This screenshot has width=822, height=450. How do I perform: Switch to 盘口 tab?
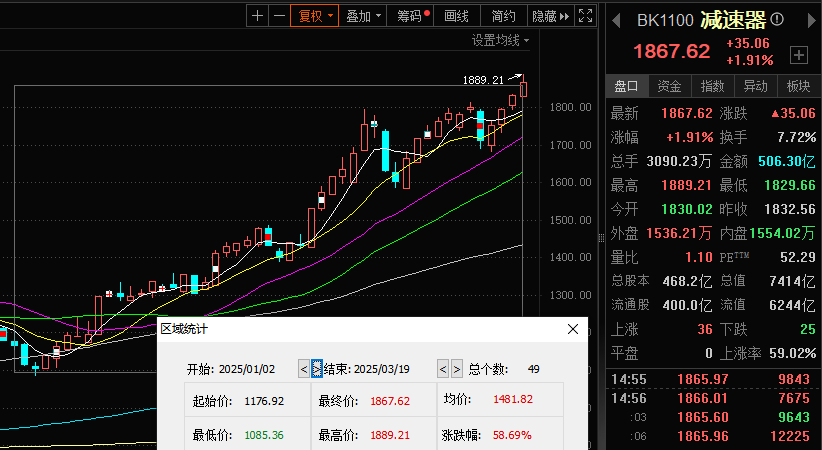tap(626, 86)
